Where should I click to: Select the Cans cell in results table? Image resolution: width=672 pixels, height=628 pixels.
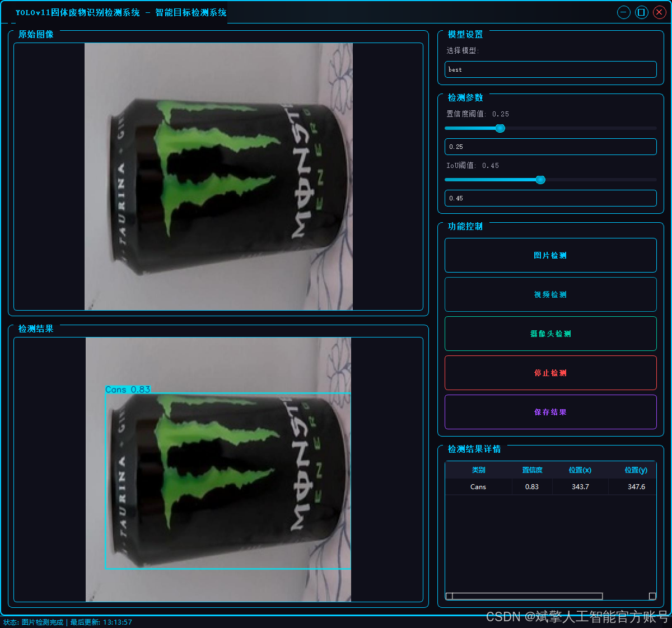pos(479,487)
